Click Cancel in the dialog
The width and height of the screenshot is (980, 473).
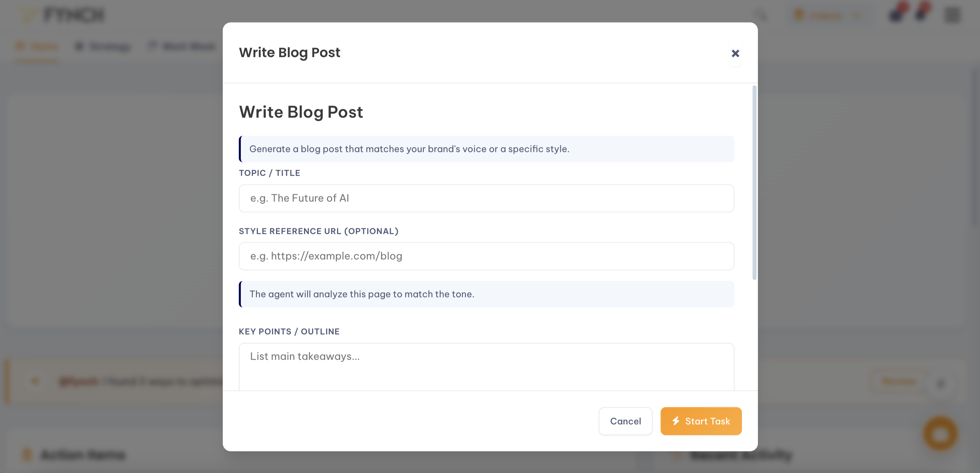coord(625,421)
